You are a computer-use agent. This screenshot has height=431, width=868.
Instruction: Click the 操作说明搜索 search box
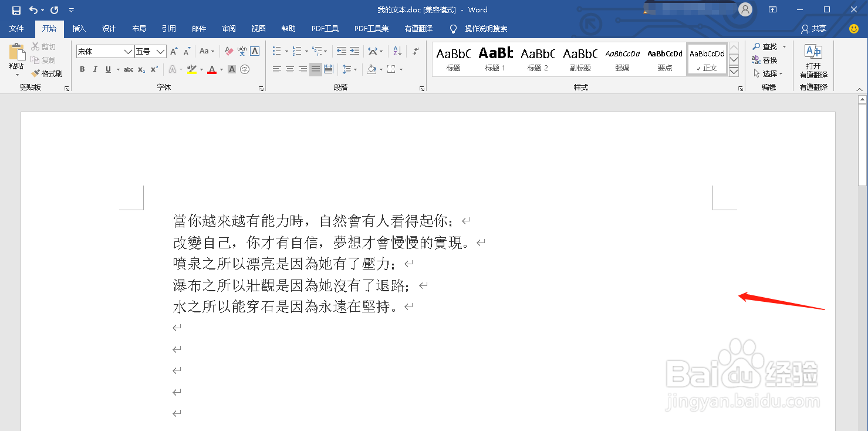point(486,29)
